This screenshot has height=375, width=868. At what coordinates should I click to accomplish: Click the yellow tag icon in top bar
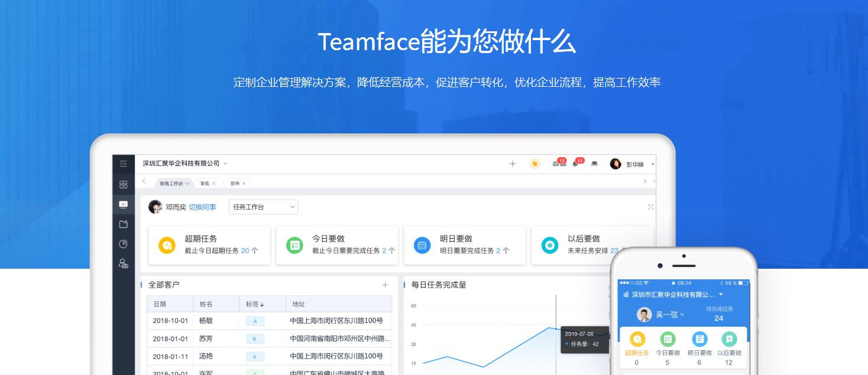pos(535,164)
